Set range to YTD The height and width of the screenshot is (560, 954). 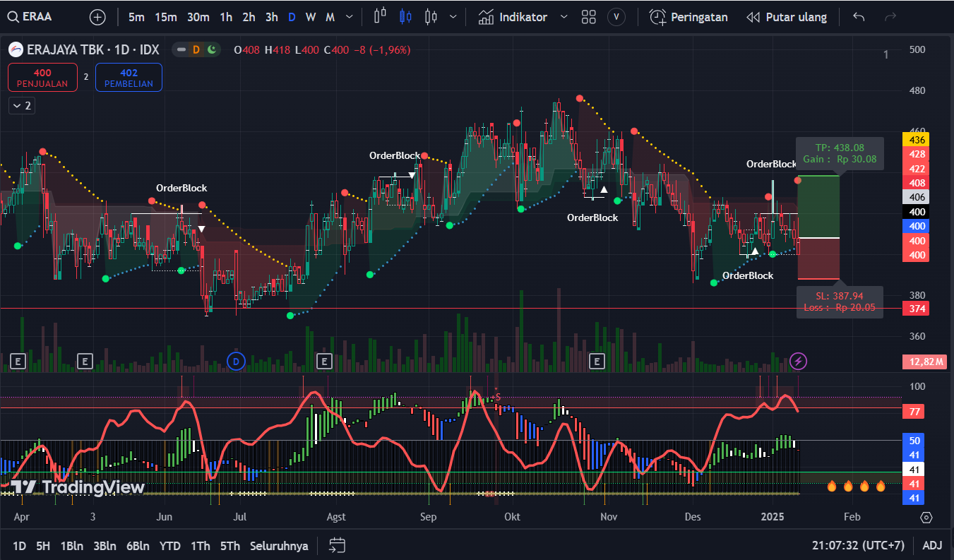click(x=169, y=546)
